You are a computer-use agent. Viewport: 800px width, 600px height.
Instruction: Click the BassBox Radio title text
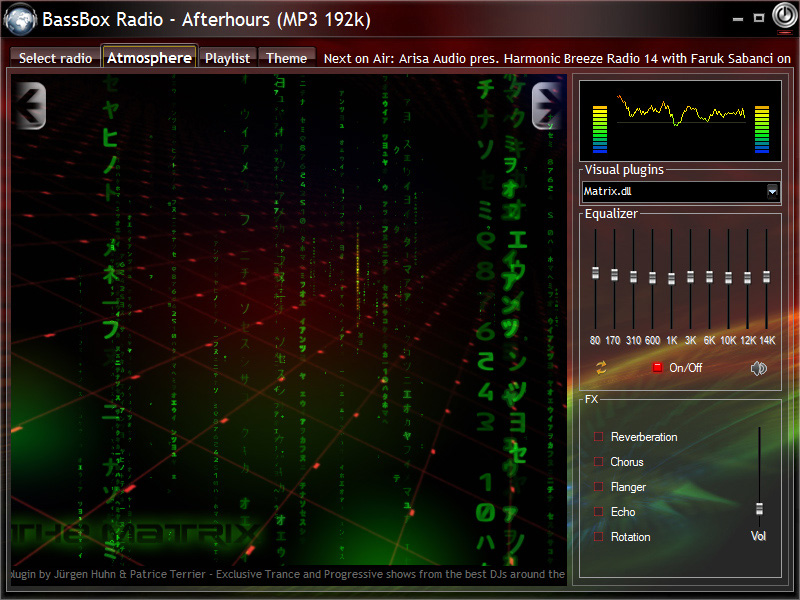pyautogui.click(x=207, y=19)
